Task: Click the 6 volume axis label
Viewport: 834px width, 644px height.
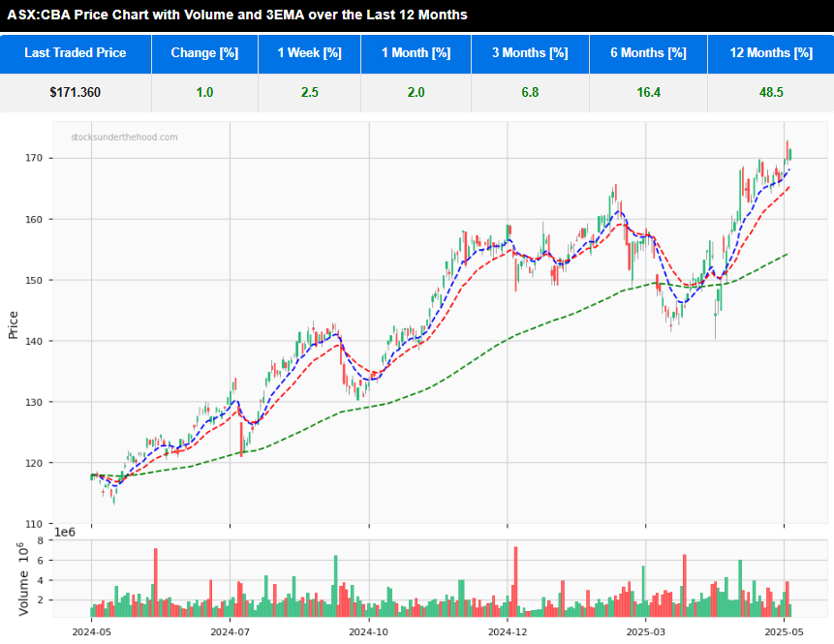Action: click(x=41, y=561)
